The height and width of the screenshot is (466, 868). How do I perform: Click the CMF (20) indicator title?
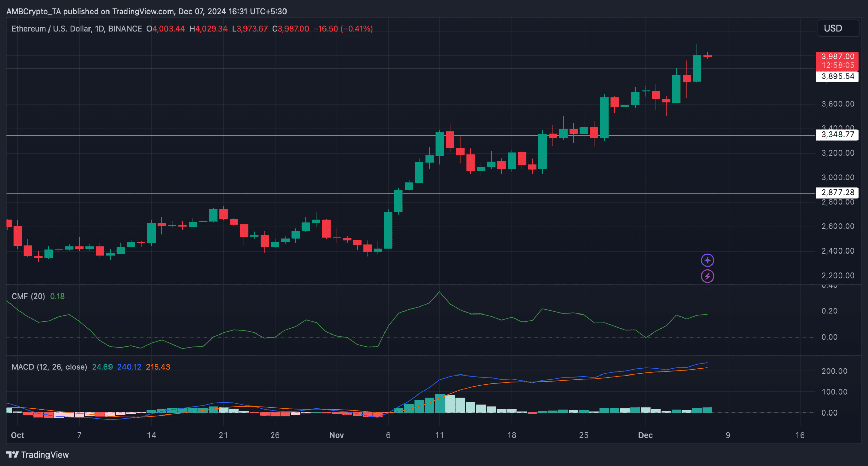pos(28,296)
